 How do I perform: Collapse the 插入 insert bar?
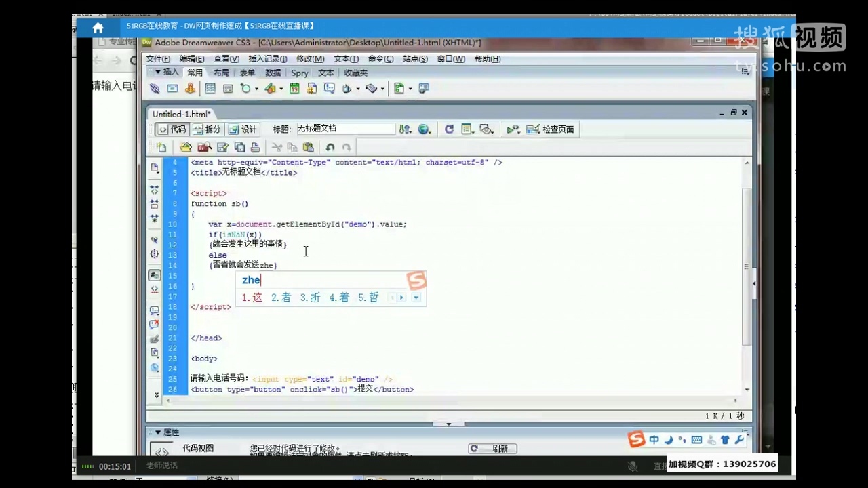coord(158,72)
